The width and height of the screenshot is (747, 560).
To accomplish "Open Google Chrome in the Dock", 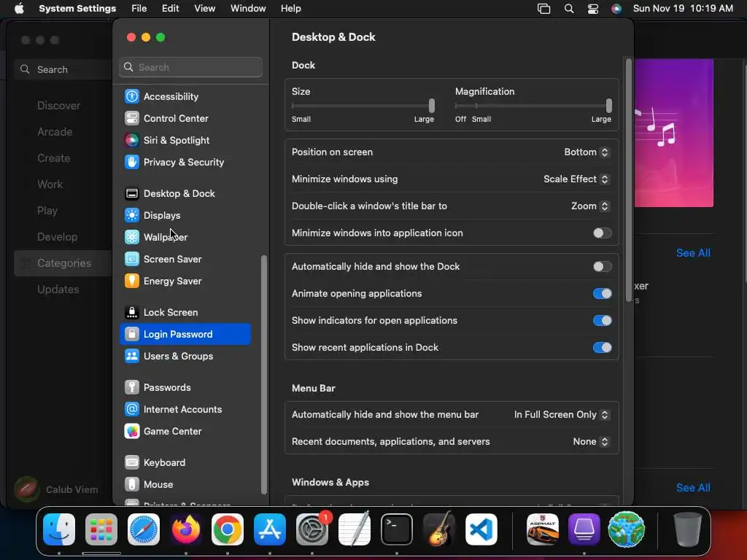I will click(x=228, y=529).
